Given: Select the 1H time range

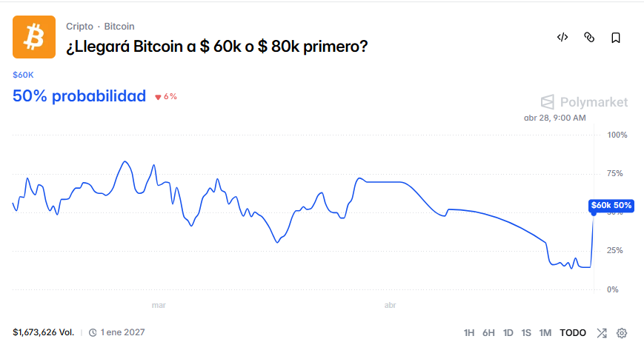Looking at the screenshot, I should [469, 333].
